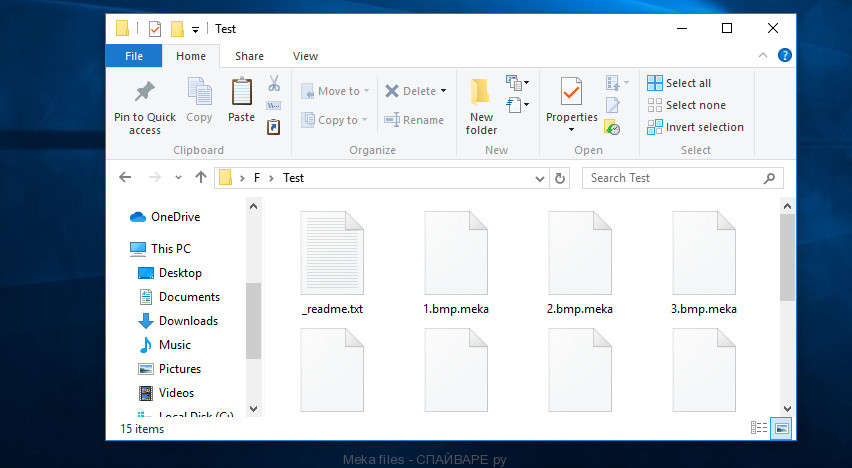Click the Rename button
Screen dimensions: 852x468
(414, 120)
